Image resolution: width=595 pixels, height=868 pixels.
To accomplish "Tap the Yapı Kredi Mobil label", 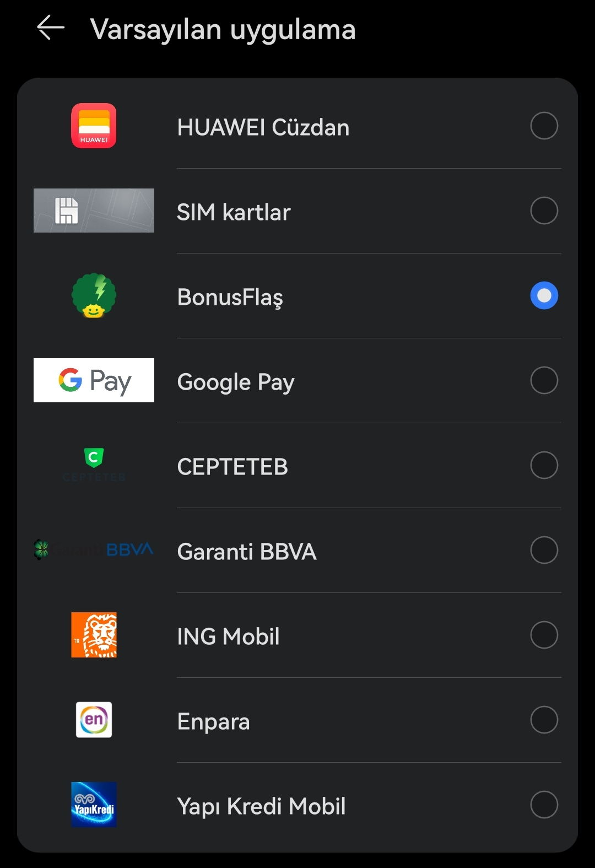I will 262,806.
